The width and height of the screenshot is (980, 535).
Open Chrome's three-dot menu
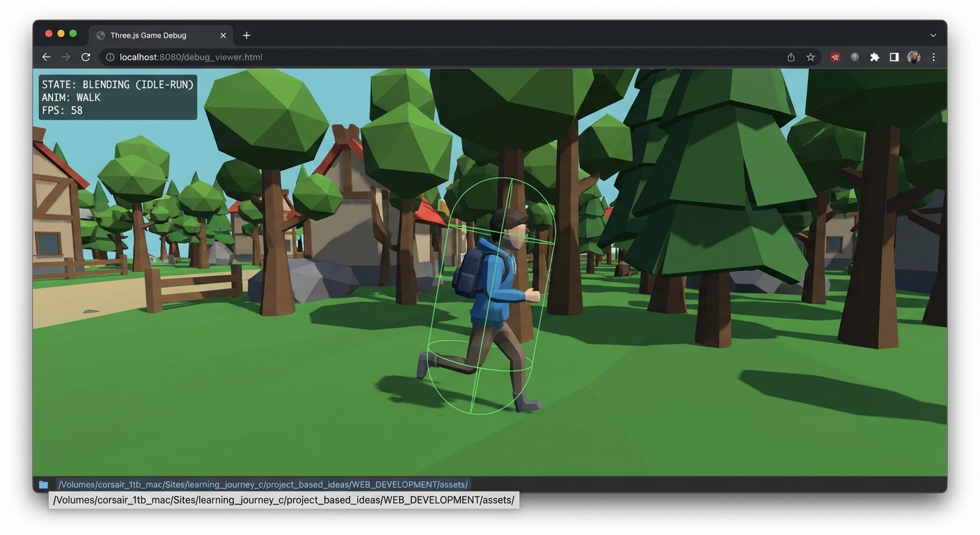coord(933,57)
